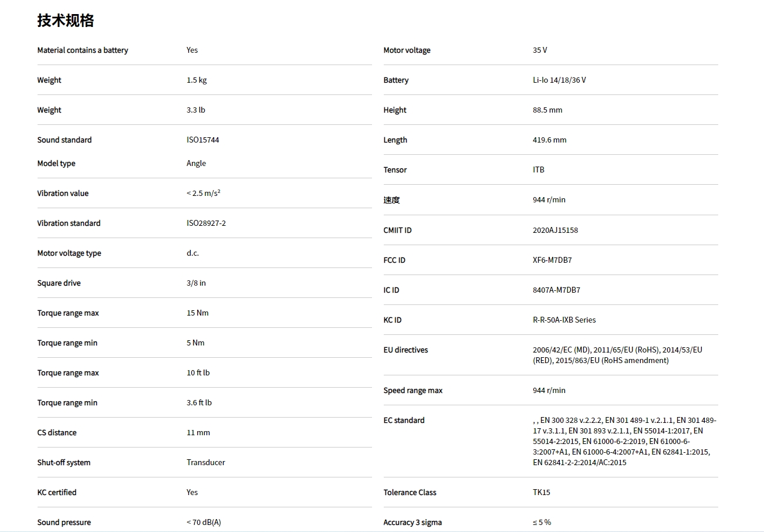The image size is (764, 532).
Task: Select the Tolerance Class value TK15
Action: click(x=541, y=492)
